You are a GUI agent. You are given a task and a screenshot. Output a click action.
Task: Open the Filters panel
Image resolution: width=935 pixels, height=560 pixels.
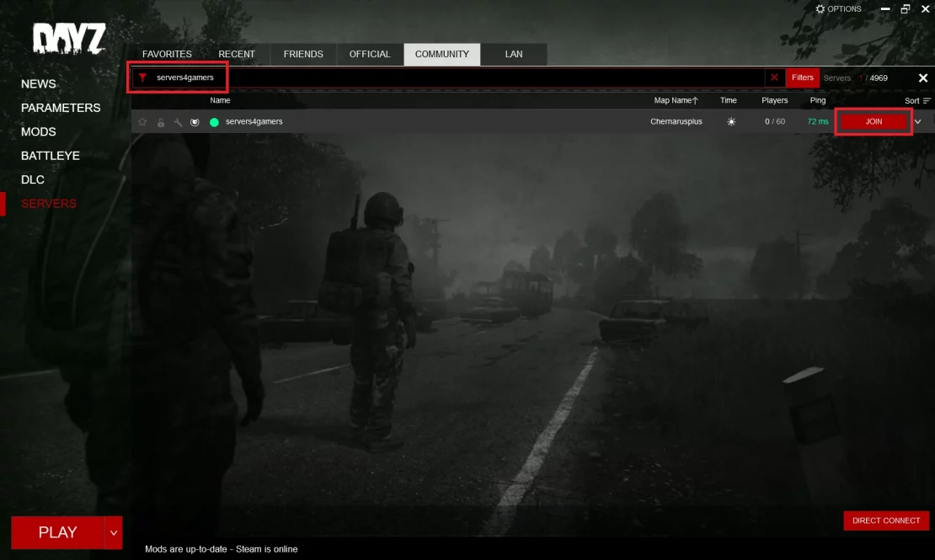pyautogui.click(x=803, y=77)
